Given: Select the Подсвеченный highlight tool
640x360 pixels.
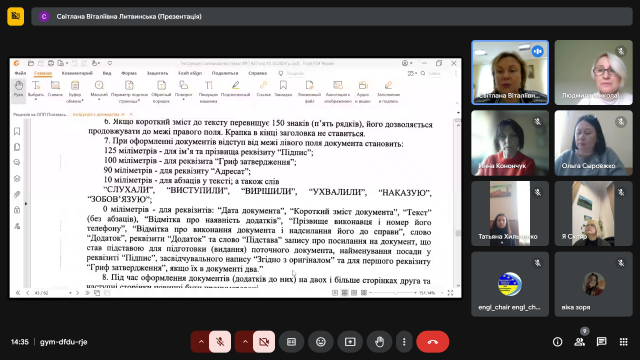Looking at the screenshot, I should pyautogui.click(x=236, y=89).
